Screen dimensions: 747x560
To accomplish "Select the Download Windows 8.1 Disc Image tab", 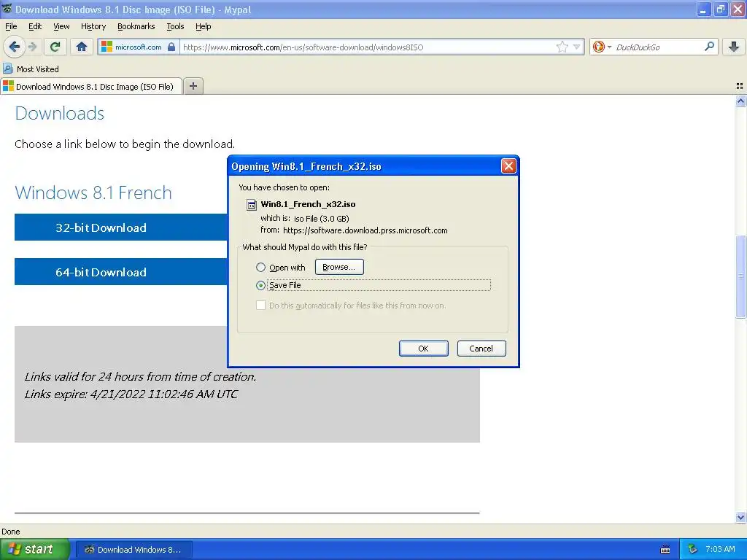I will pyautogui.click(x=91, y=86).
